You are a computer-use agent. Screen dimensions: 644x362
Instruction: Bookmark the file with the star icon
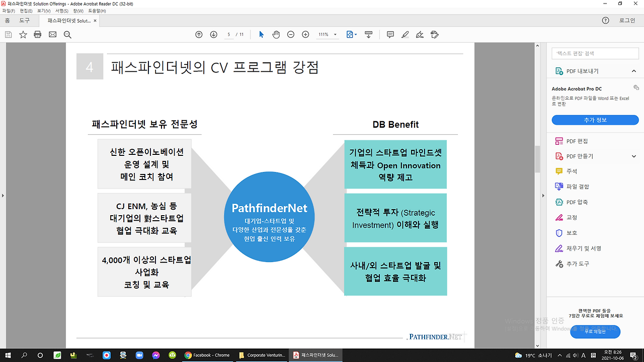[23, 35]
